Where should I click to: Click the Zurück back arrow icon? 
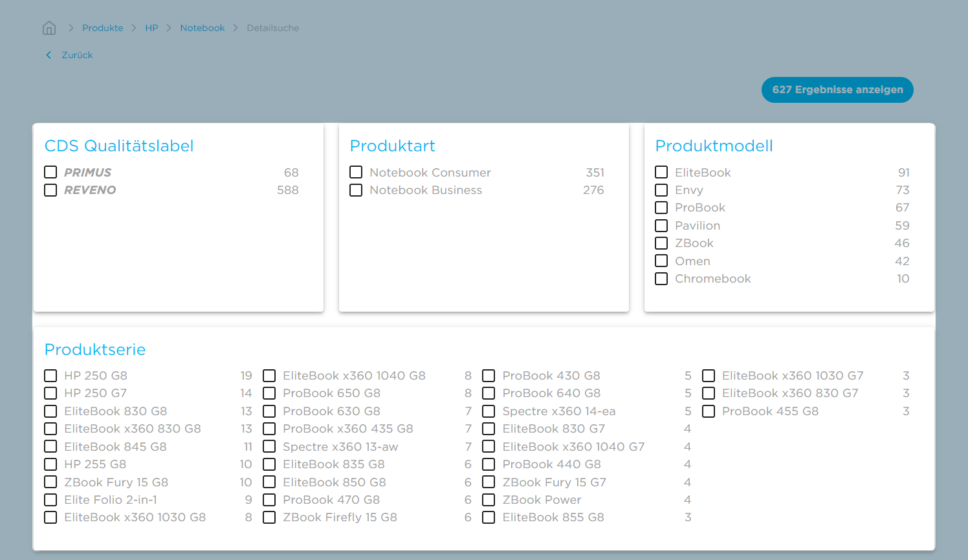(49, 55)
